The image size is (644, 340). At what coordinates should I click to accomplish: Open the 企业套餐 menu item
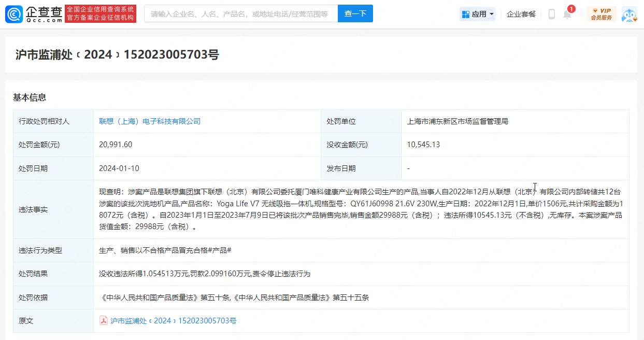click(x=521, y=14)
